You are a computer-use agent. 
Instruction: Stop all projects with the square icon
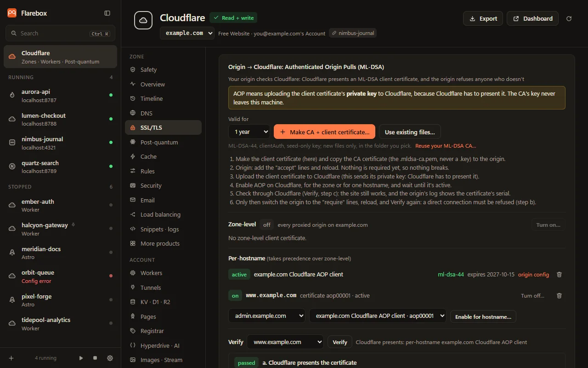click(95, 358)
